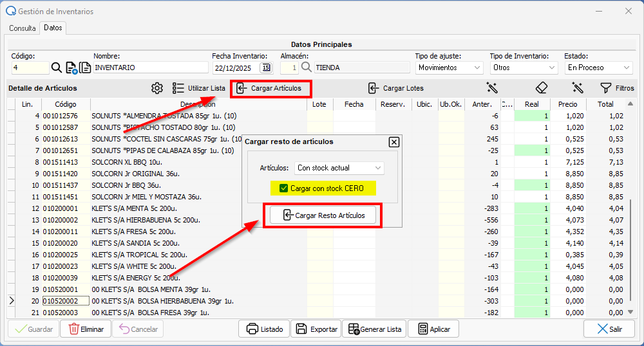644x346 pixels.
Task: Switch to the Datos tab
Action: [x=53, y=28]
